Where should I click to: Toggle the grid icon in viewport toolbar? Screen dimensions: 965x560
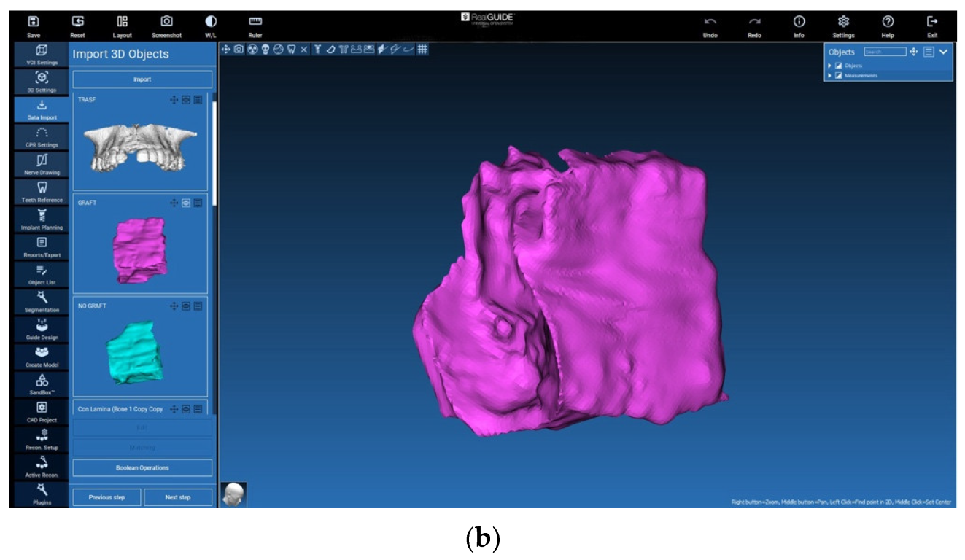tap(422, 50)
